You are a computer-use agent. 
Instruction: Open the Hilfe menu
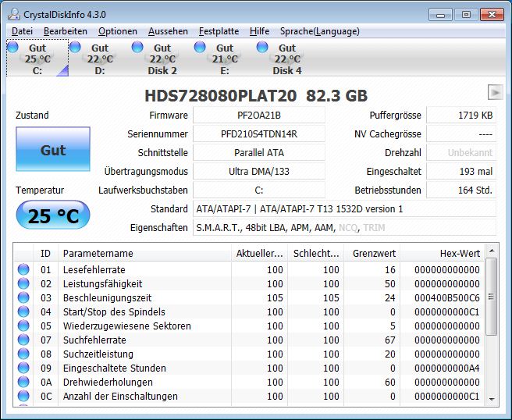260,31
